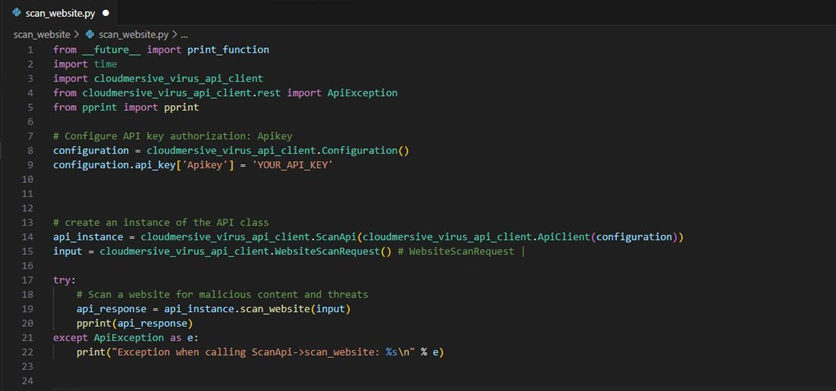The image size is (836, 391).
Task: Click 'ApiClient' on line 14
Action: tap(564, 237)
